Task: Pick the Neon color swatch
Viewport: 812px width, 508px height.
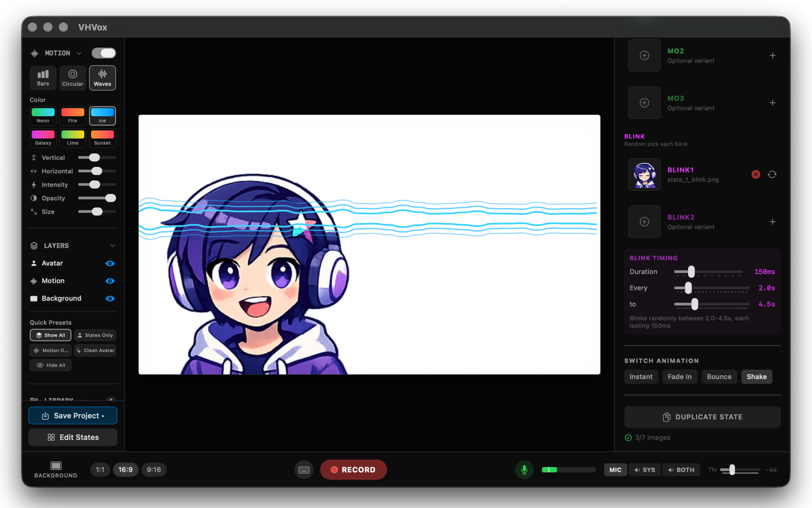Action: click(x=43, y=116)
